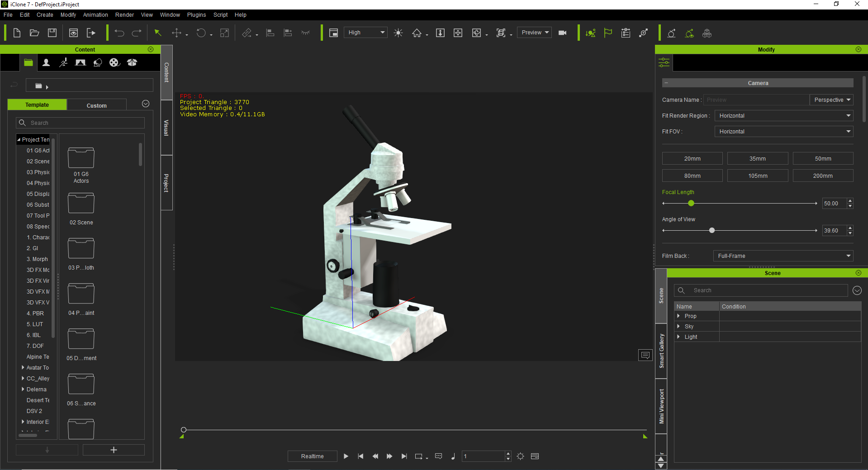868x470 pixels.
Task: Open the Animation tab in Content panel
Action: coord(63,62)
